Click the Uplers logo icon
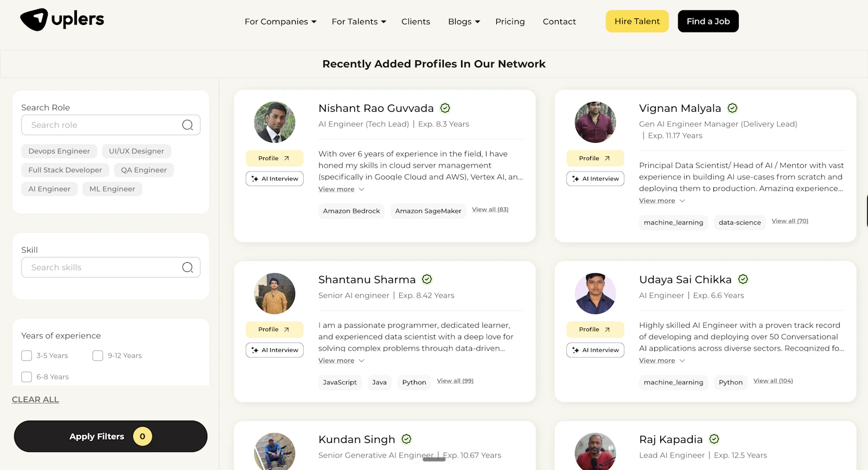The width and height of the screenshot is (868, 470). coord(34,20)
